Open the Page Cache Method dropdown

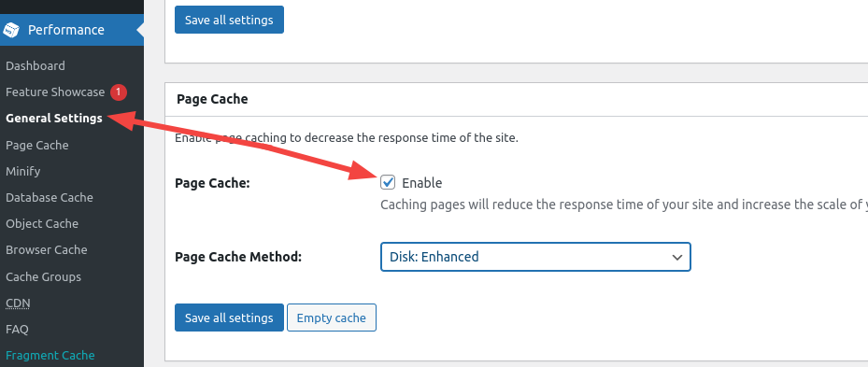tap(535, 257)
